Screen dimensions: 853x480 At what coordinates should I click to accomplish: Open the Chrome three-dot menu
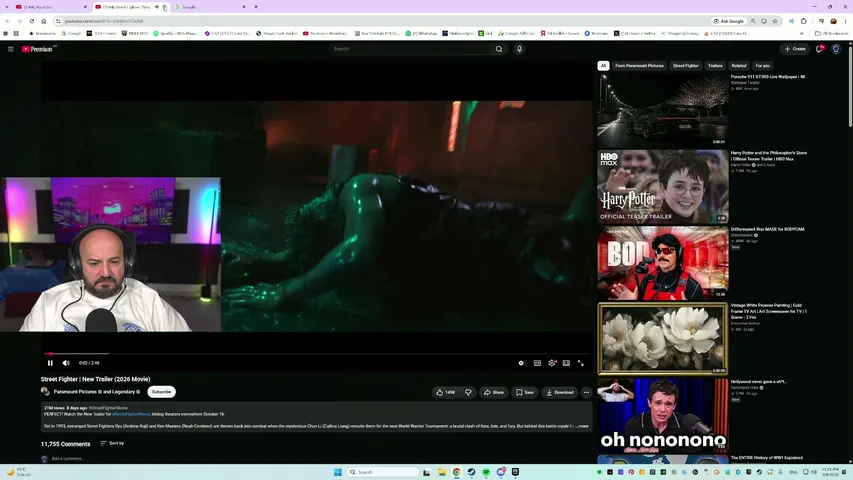click(845, 21)
